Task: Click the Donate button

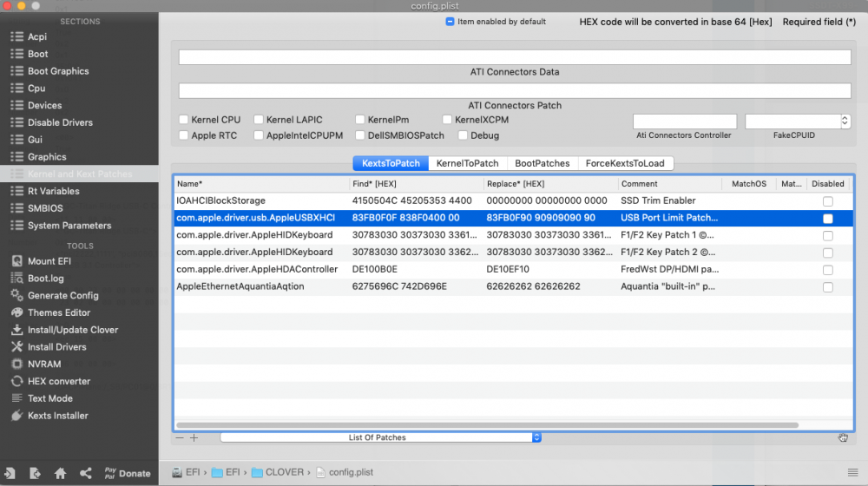Action: [x=128, y=473]
